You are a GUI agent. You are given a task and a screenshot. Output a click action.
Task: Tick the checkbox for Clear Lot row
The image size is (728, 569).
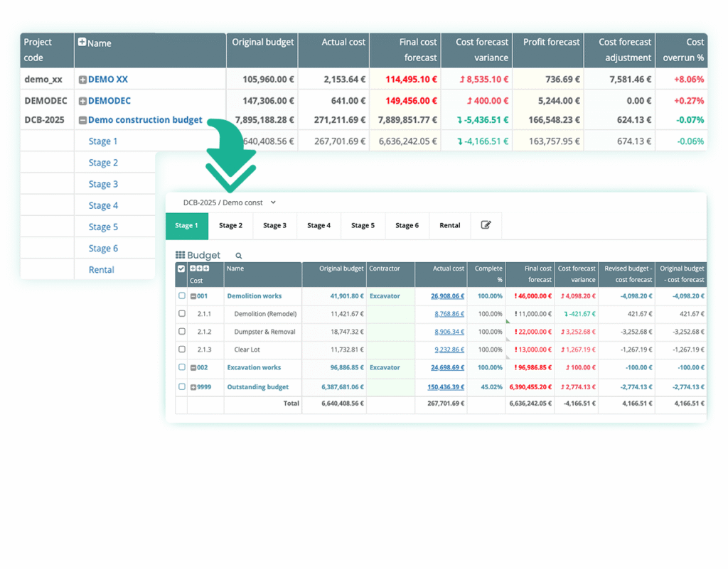point(181,349)
